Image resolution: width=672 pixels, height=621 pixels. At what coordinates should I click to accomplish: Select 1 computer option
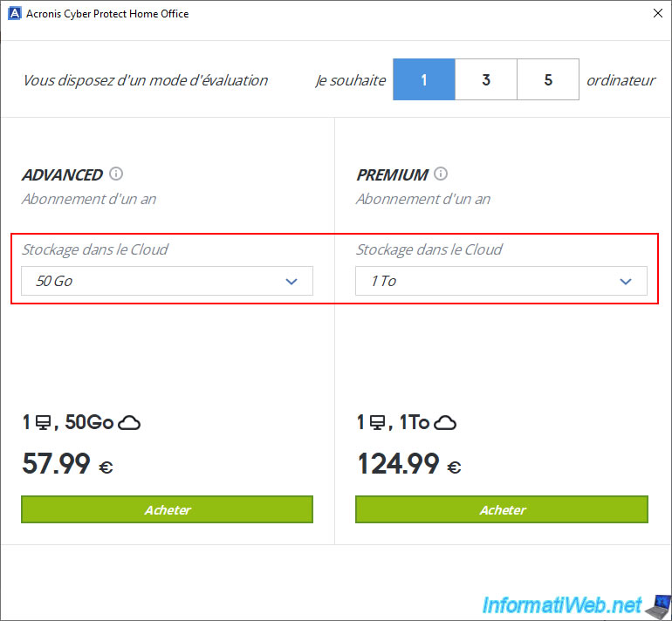423,80
